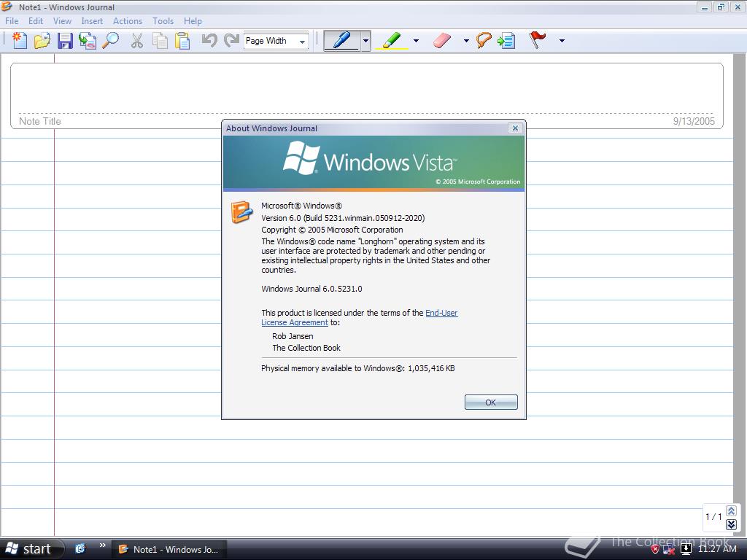
Task: Open the Edit menu
Action: pos(36,21)
